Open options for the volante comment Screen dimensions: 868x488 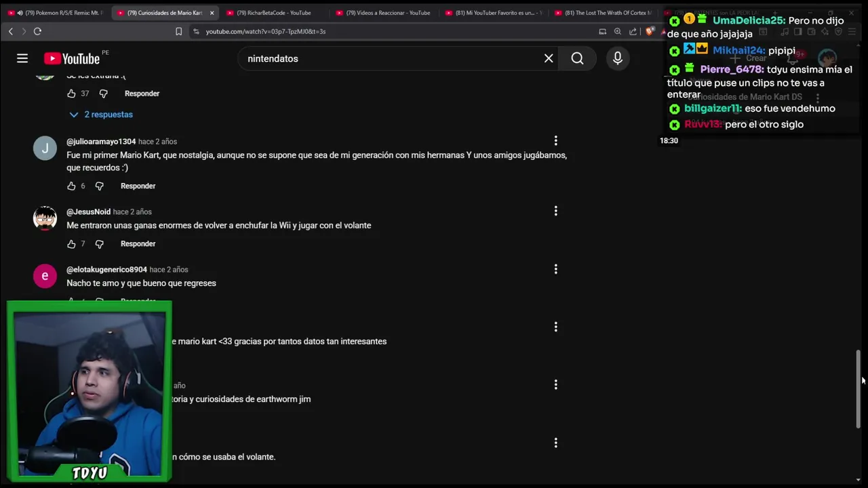tap(555, 443)
